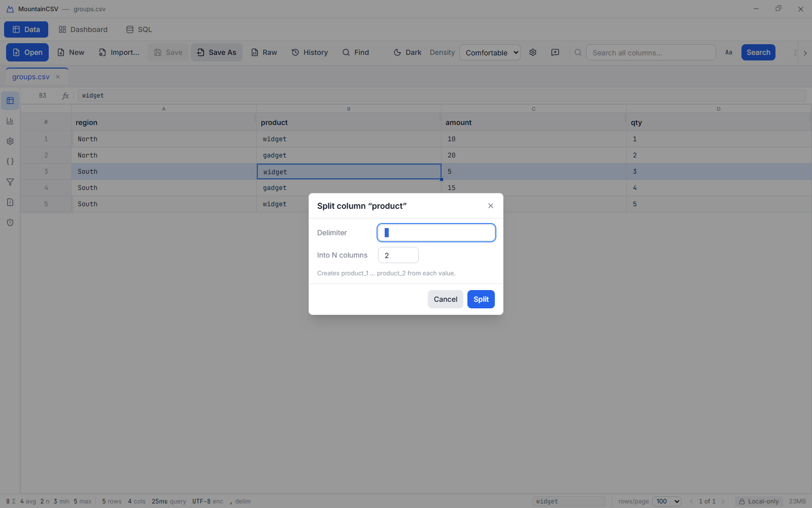This screenshot has height=508, width=812.
Task: Click the Into N columns number field
Action: point(398,255)
